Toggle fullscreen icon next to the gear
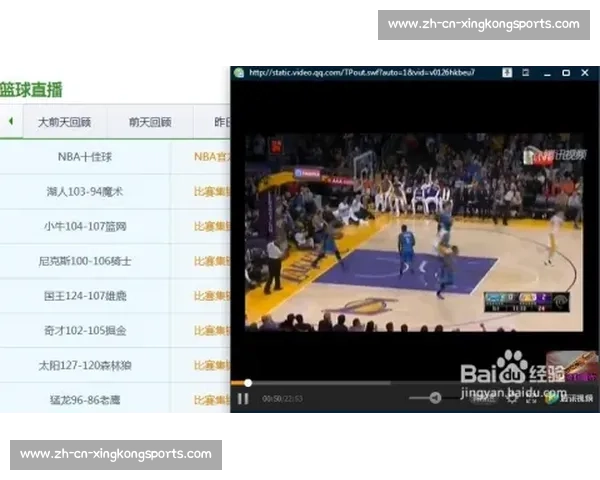This screenshot has height=480, width=600. point(532,398)
